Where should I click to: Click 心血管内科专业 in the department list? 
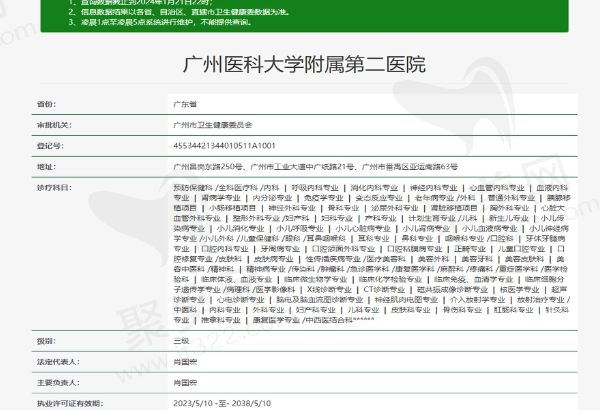tap(497, 188)
